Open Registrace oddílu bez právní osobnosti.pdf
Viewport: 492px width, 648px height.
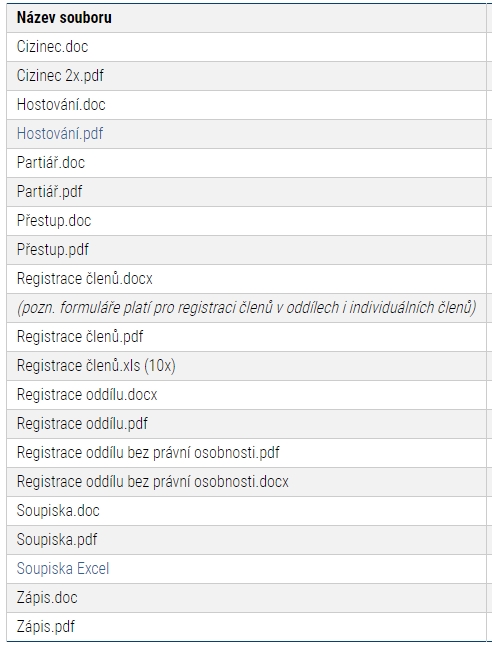pyautogui.click(x=148, y=453)
